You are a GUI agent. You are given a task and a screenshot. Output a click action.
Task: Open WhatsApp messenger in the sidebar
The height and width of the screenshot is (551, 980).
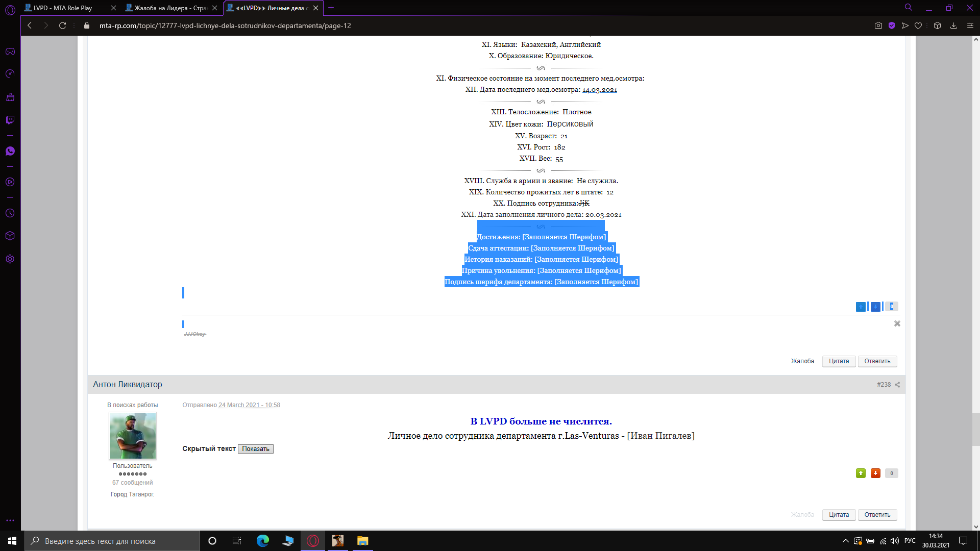(10, 151)
